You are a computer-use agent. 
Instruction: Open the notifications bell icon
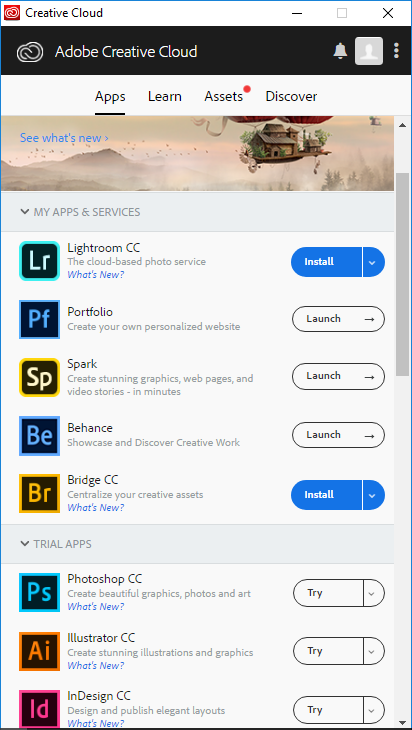coord(340,51)
